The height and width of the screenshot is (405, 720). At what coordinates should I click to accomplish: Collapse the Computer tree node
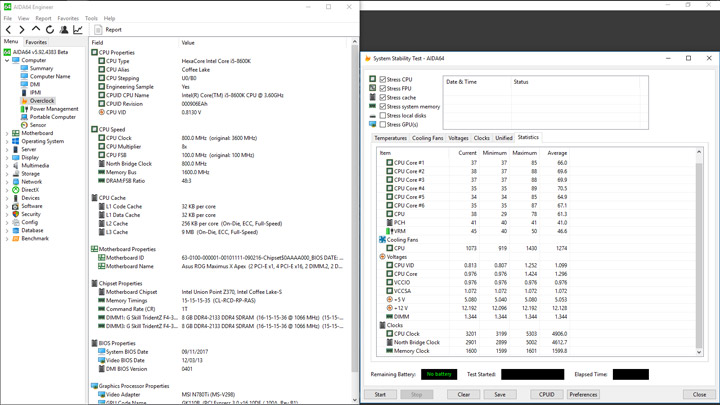7,60
